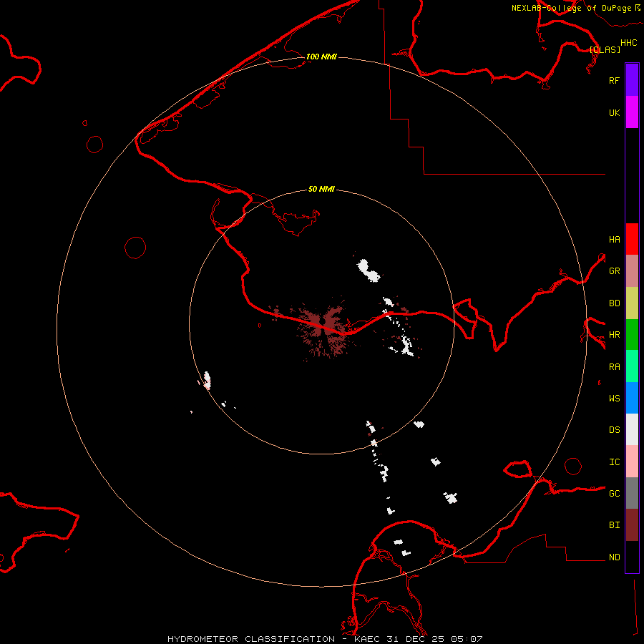Click the "HA" legend label
The height and width of the screenshot is (644, 644).
[615, 239]
